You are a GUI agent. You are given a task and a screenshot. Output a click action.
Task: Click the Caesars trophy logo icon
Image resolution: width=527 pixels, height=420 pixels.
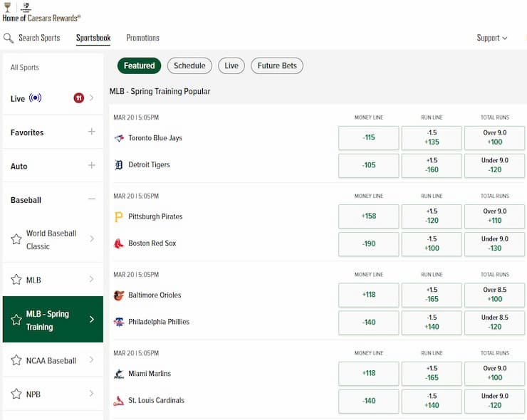point(7,6)
